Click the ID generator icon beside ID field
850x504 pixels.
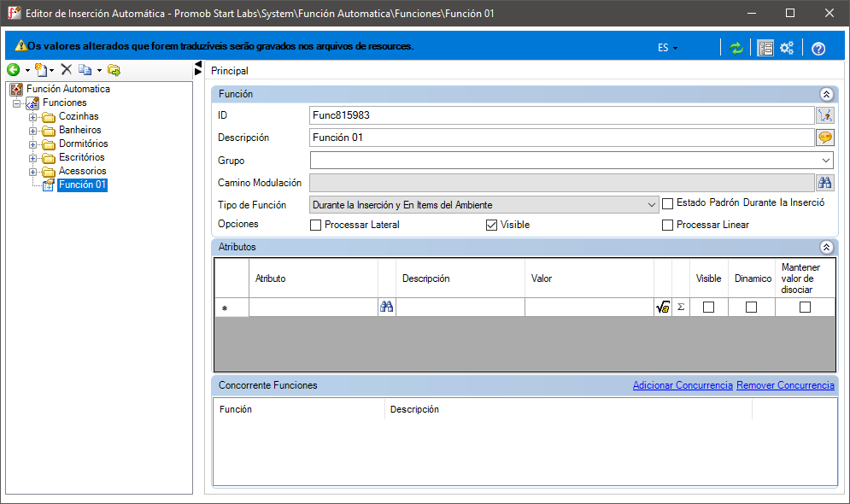click(825, 114)
